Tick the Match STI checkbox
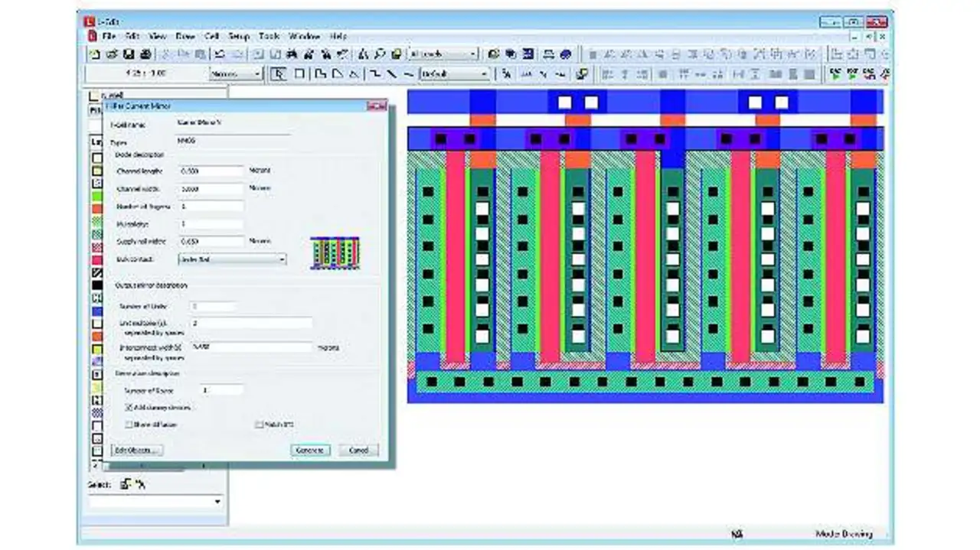 click(x=260, y=425)
